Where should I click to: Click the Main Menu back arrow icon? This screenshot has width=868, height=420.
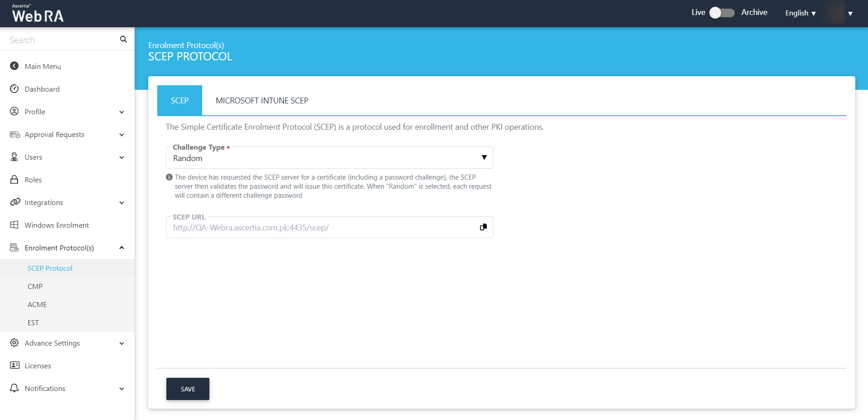15,66
